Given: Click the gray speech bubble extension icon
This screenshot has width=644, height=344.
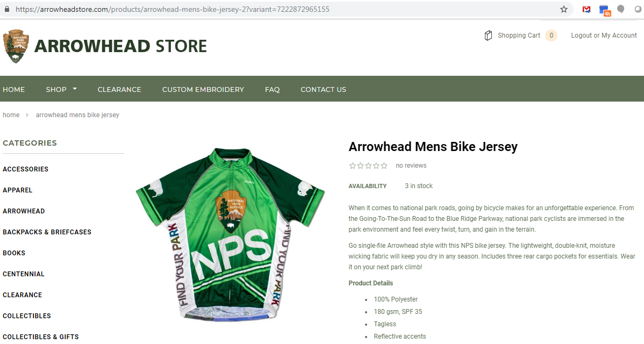Looking at the screenshot, I should pos(620,9).
